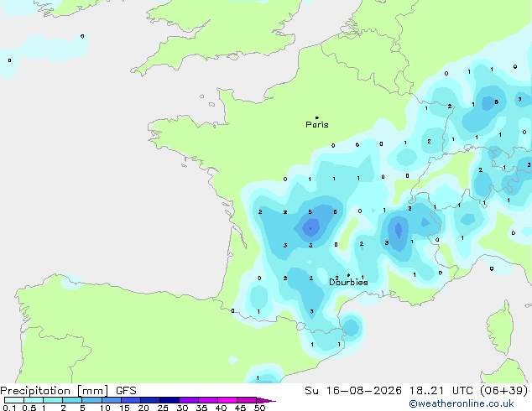Select the Dourbies location dot marker
This screenshot has height=411, width=532.
pos(348,275)
